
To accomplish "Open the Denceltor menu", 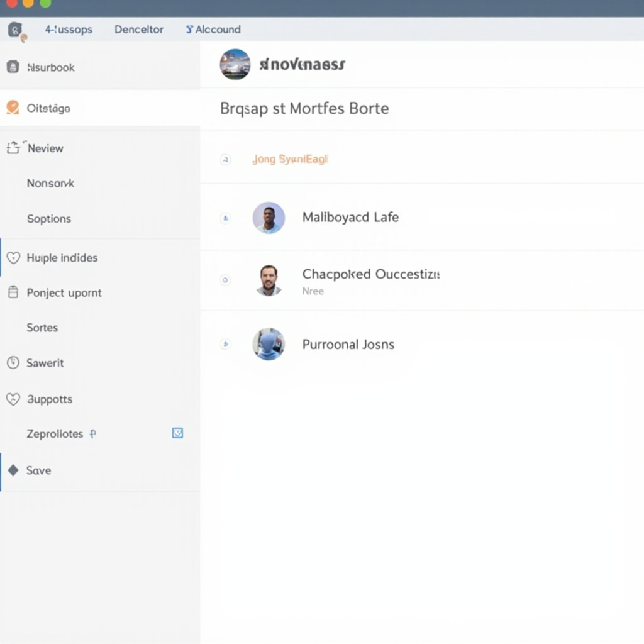I will (x=139, y=30).
